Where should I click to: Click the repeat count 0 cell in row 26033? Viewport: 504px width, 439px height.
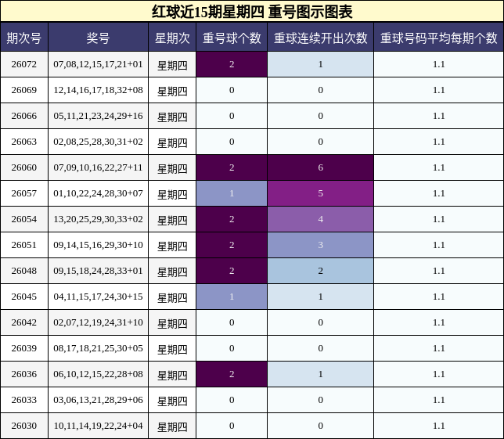click(232, 400)
